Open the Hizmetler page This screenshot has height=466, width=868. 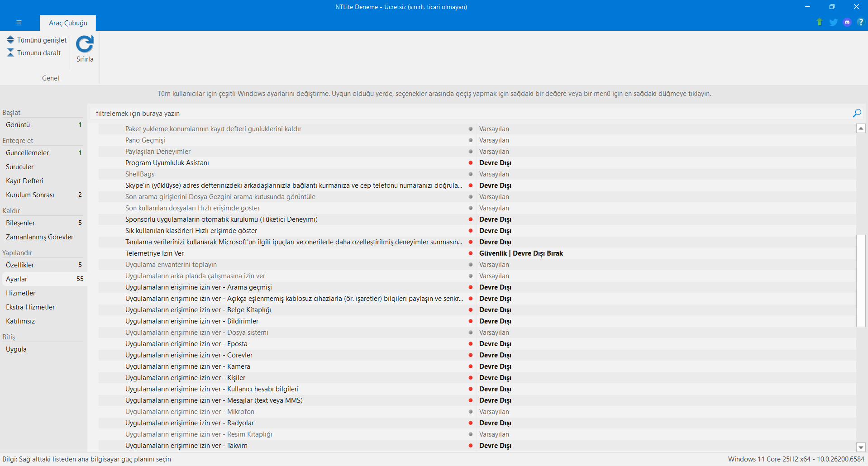[x=43, y=293]
